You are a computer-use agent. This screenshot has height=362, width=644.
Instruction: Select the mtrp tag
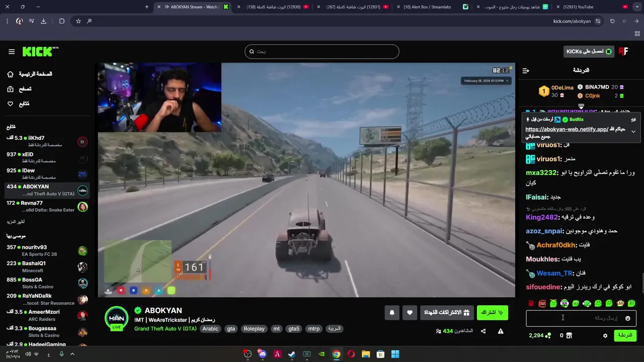click(x=313, y=329)
